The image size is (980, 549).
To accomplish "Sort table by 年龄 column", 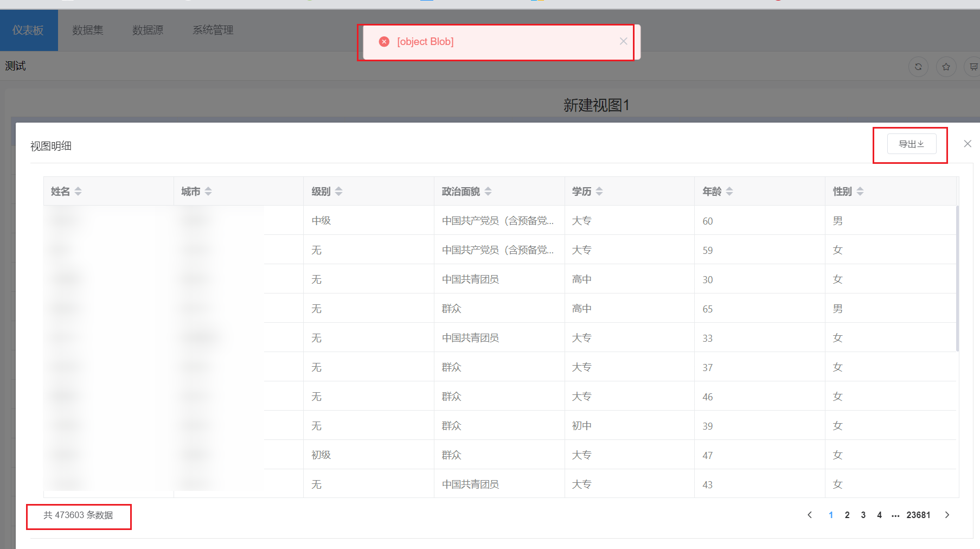I will click(729, 191).
